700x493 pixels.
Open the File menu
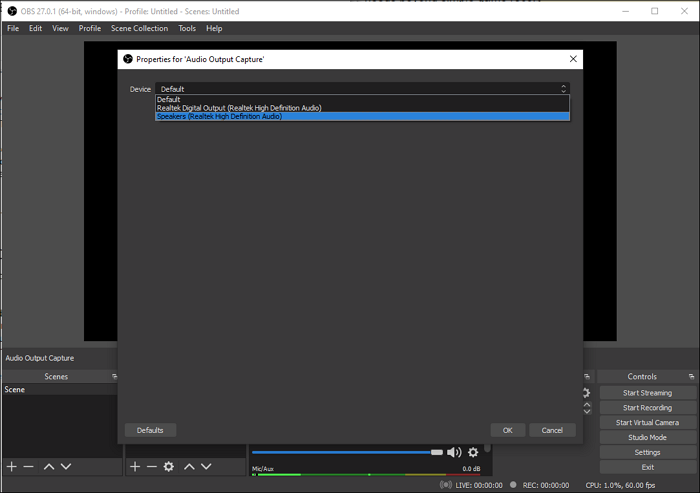click(x=13, y=28)
